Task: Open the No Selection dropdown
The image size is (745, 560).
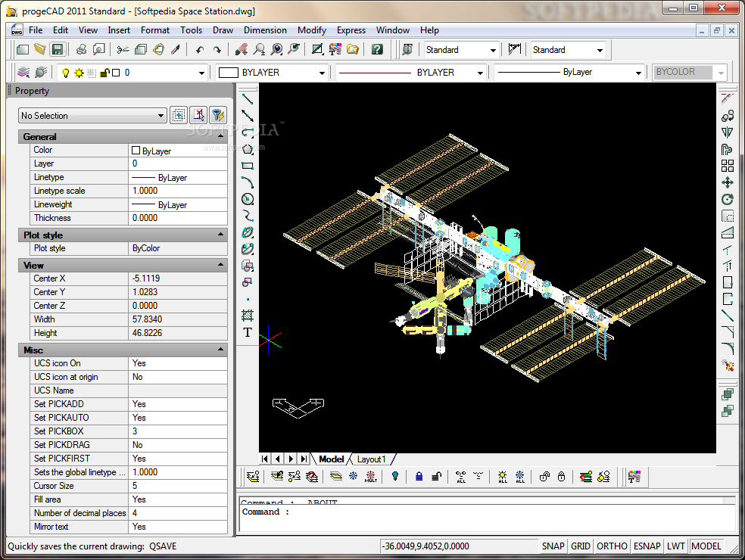Action: point(161,116)
